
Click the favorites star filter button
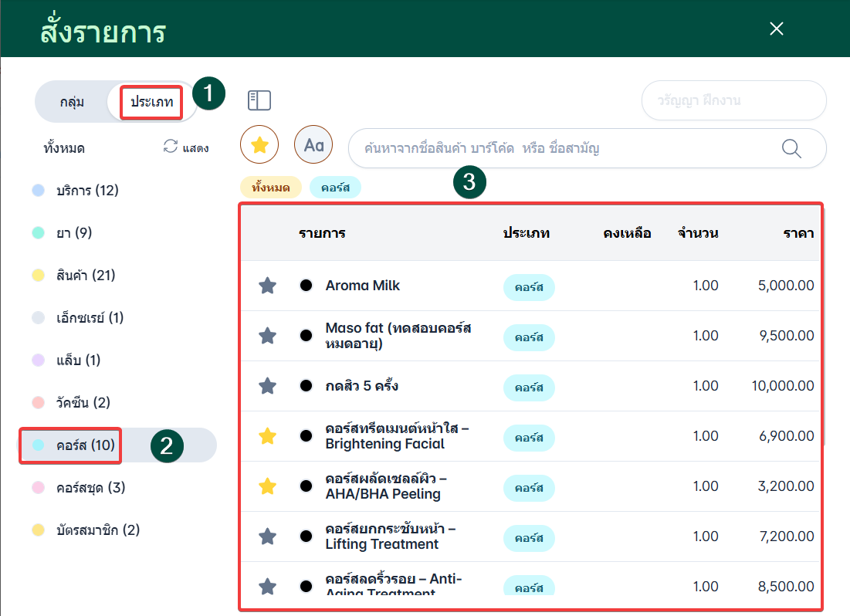point(259,145)
